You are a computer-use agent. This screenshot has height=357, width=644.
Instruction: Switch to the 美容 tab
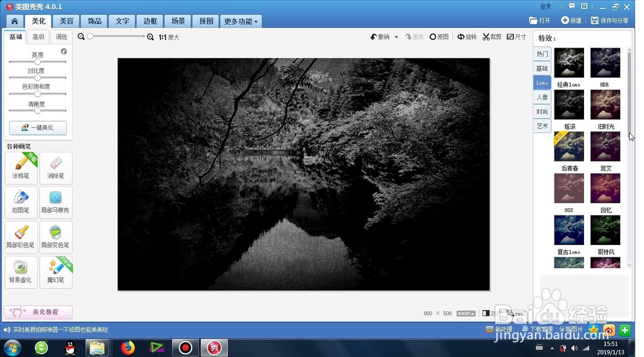(x=66, y=21)
